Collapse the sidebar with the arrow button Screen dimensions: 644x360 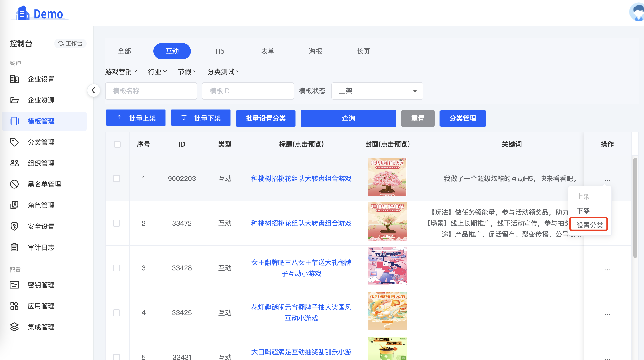click(x=93, y=90)
